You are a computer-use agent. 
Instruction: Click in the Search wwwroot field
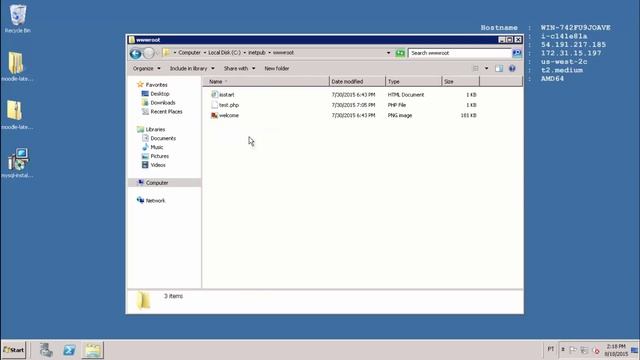[460, 53]
